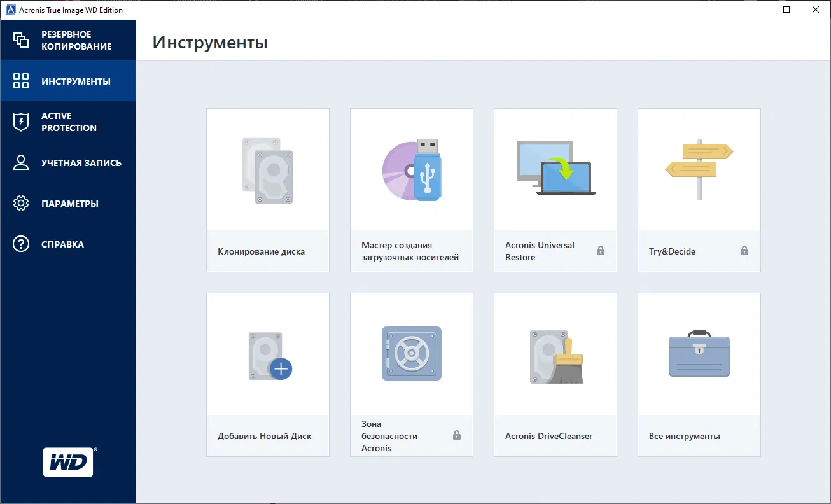Image resolution: width=831 pixels, height=504 pixels.
Task: Click the Try&Decide label
Action: click(672, 251)
